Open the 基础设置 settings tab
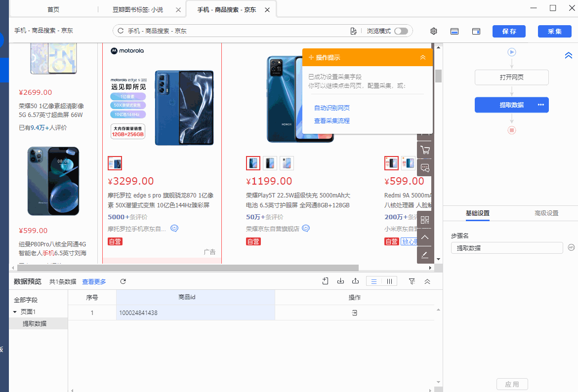The height and width of the screenshot is (392, 578). tap(477, 213)
